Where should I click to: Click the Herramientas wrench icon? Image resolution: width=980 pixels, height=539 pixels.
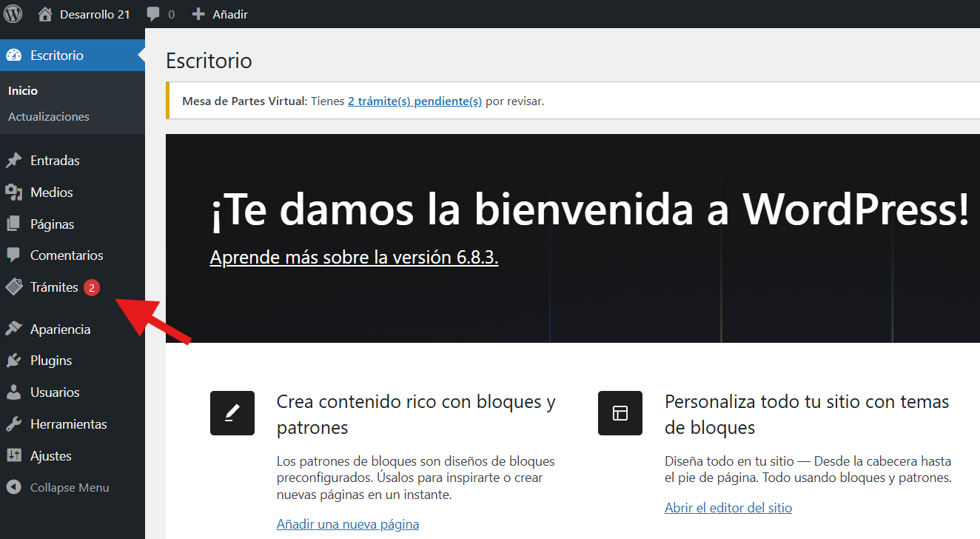click(x=13, y=424)
